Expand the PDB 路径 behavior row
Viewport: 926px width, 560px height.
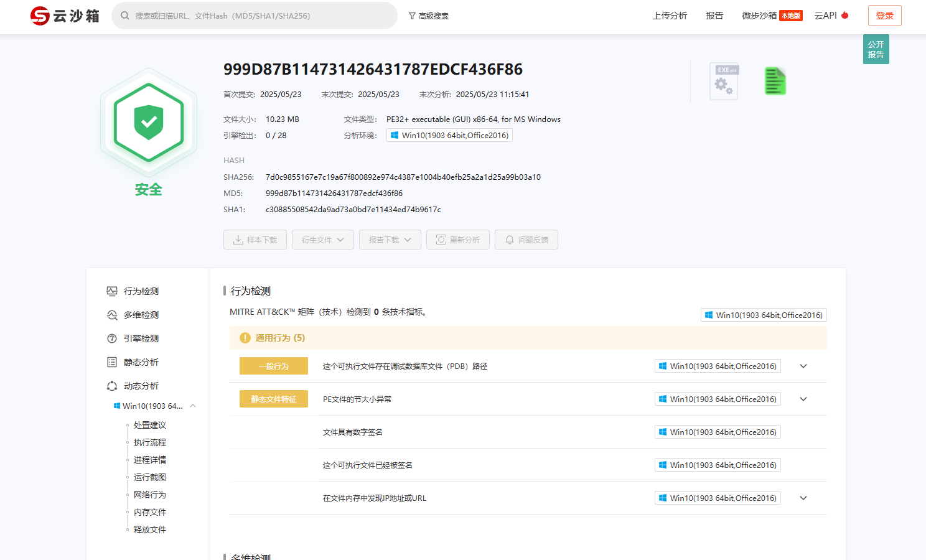click(803, 366)
